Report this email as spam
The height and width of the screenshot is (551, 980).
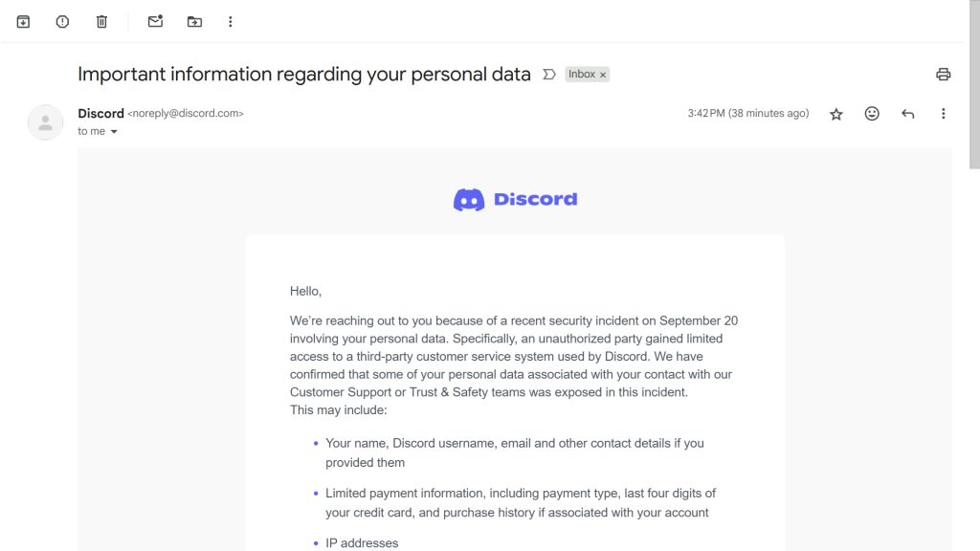62,21
